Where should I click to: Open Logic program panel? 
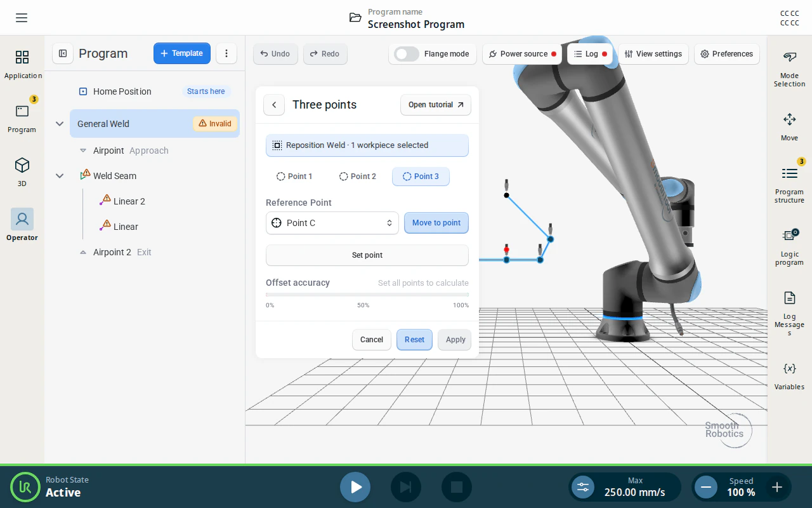[789, 247]
